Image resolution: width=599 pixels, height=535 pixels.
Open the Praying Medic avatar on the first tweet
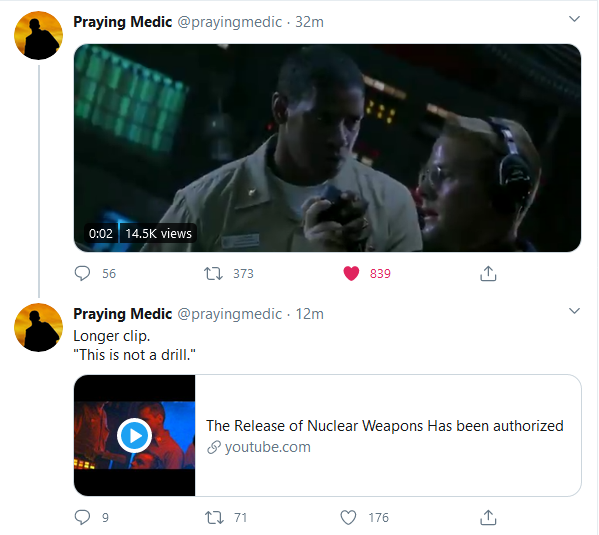coord(38,36)
